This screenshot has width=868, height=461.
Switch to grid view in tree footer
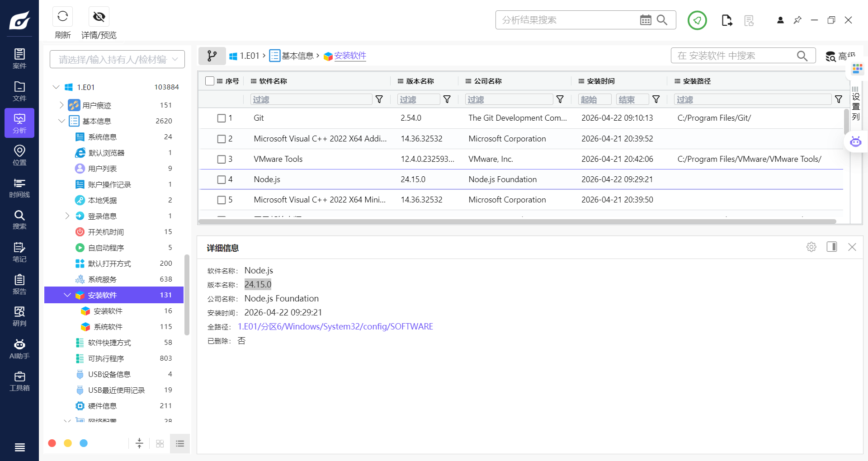tap(160, 444)
